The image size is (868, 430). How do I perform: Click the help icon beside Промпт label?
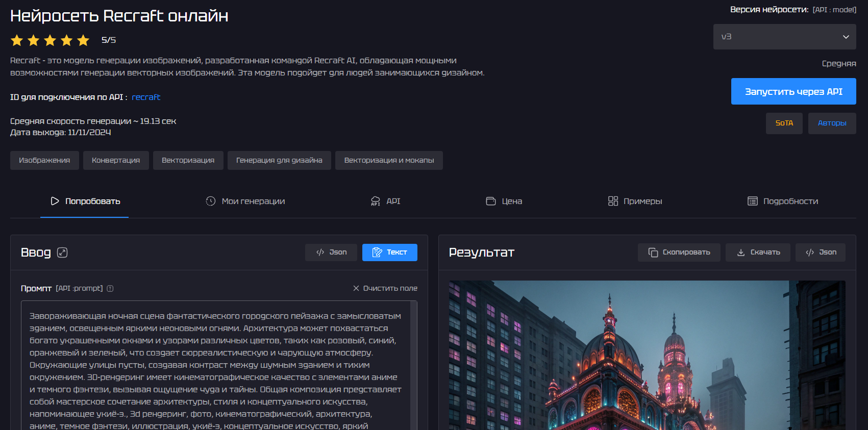[x=110, y=289]
